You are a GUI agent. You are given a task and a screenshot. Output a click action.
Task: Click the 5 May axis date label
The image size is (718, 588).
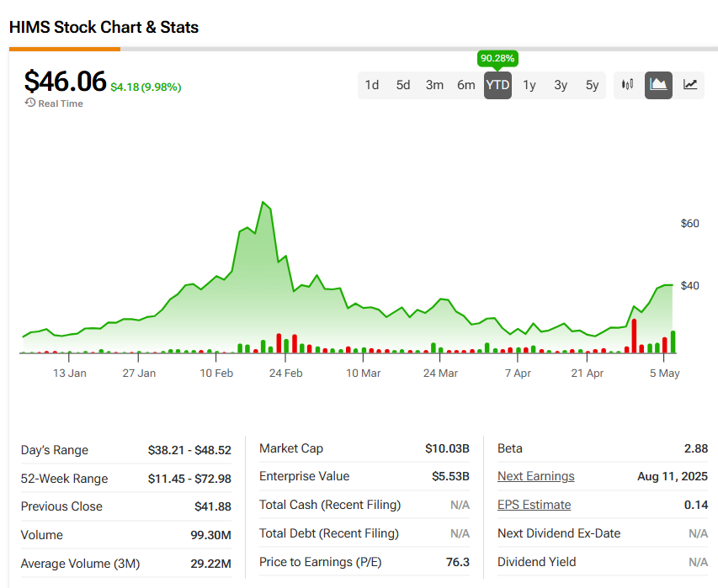(664, 373)
